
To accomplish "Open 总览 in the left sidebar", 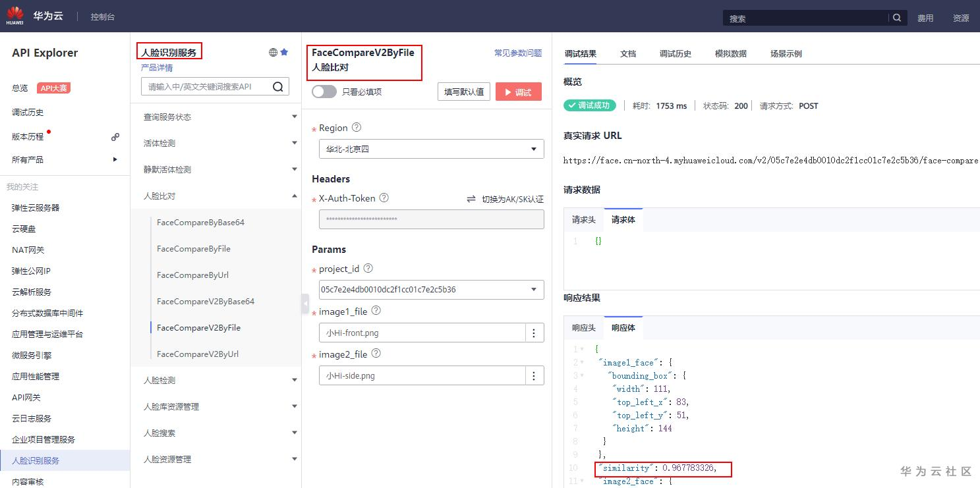I will click(x=20, y=88).
